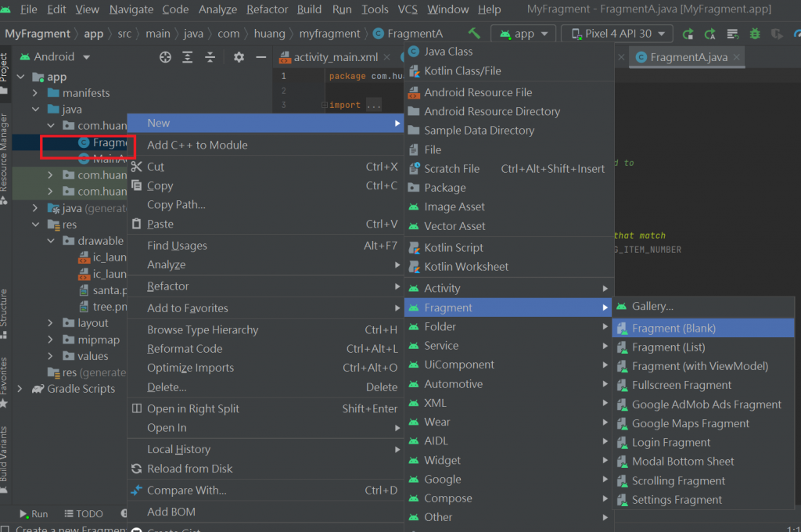Screen dimensions: 801x532
Task: Open the Run tool window button
Action: [33, 513]
